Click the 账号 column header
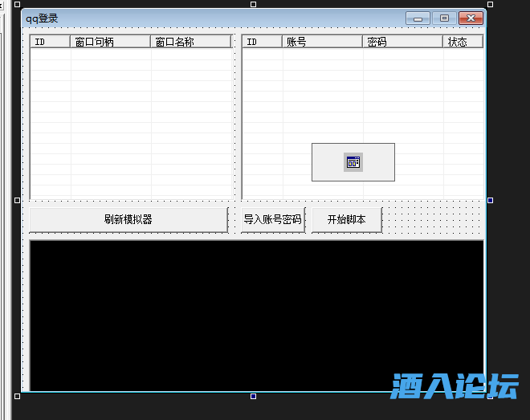530x420 pixels. 322,42
